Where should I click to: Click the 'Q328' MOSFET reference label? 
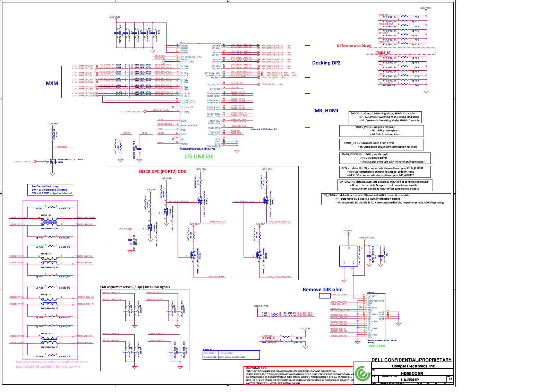(x=61, y=162)
